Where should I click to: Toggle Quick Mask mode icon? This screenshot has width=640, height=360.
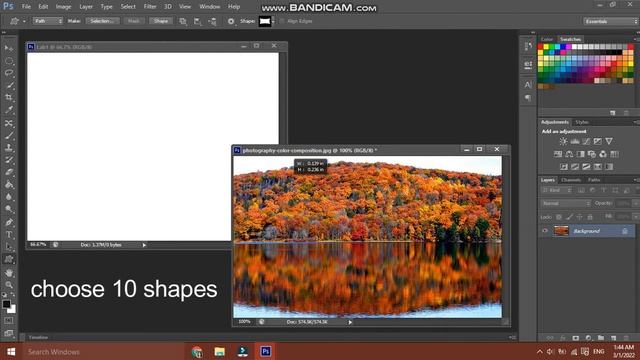point(9,321)
